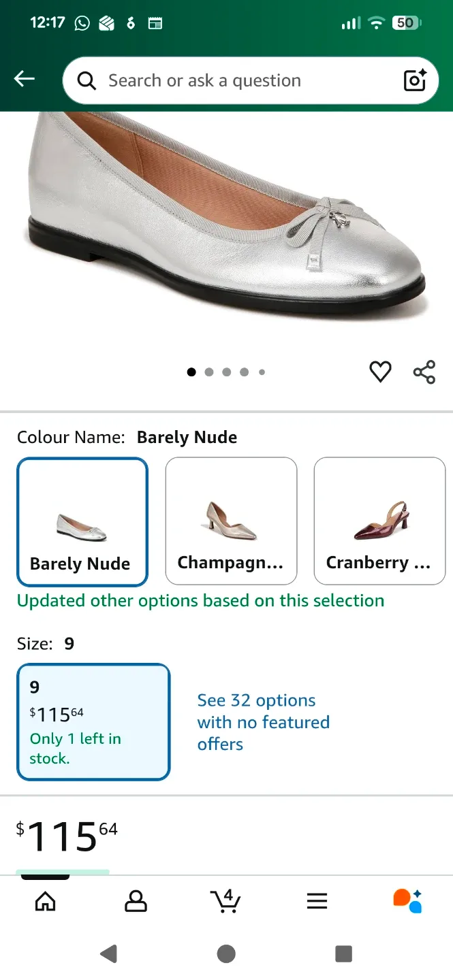Share this product via the share icon
This screenshot has height=980, width=453.
424,372
